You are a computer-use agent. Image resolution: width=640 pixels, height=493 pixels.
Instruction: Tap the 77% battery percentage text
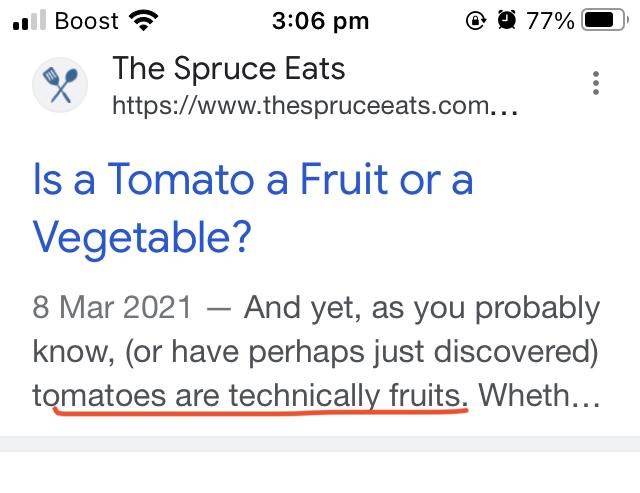coord(548,20)
